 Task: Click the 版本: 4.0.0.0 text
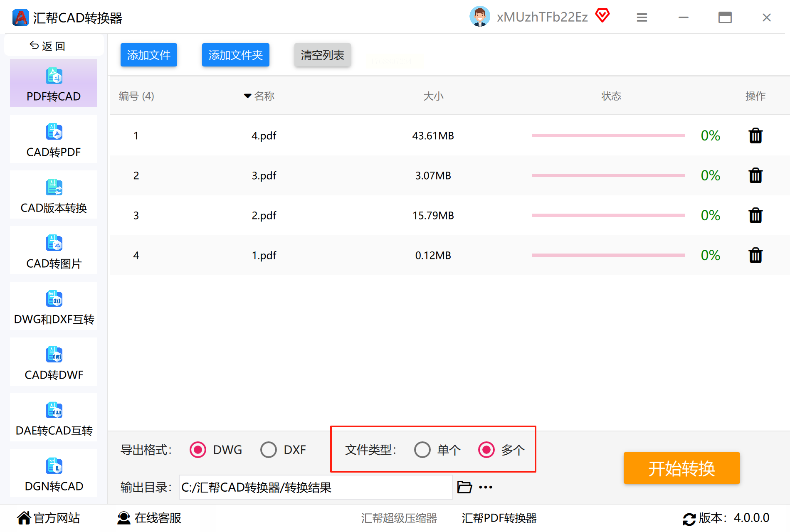click(734, 518)
